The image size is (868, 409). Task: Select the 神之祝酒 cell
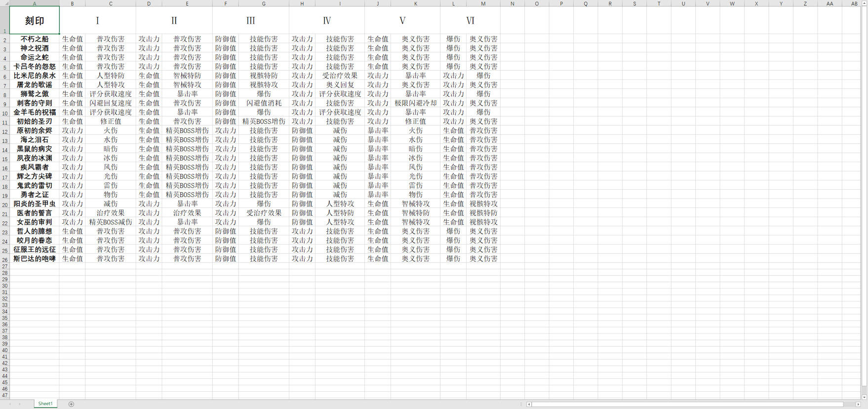[35, 48]
